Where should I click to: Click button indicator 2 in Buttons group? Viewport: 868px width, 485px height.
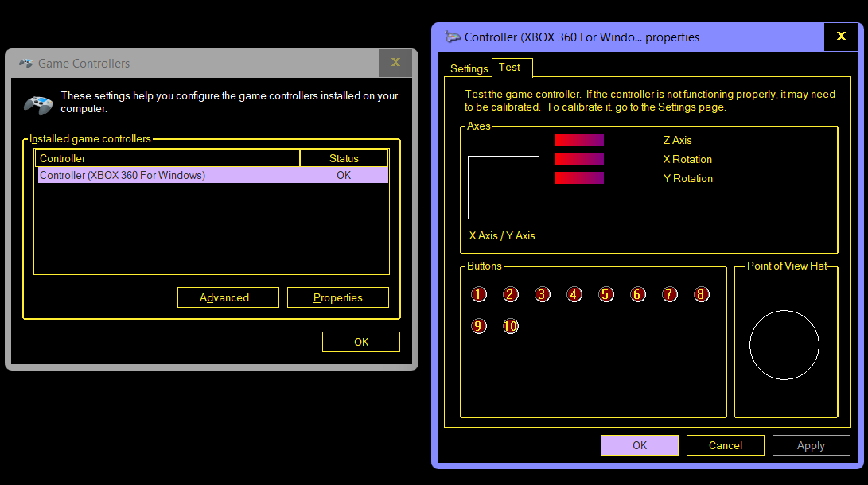511,294
